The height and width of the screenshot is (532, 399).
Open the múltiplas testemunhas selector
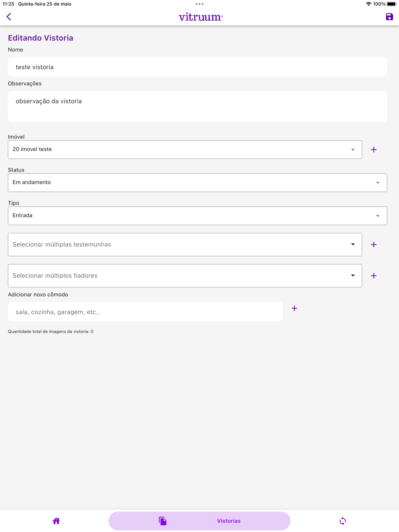(185, 244)
